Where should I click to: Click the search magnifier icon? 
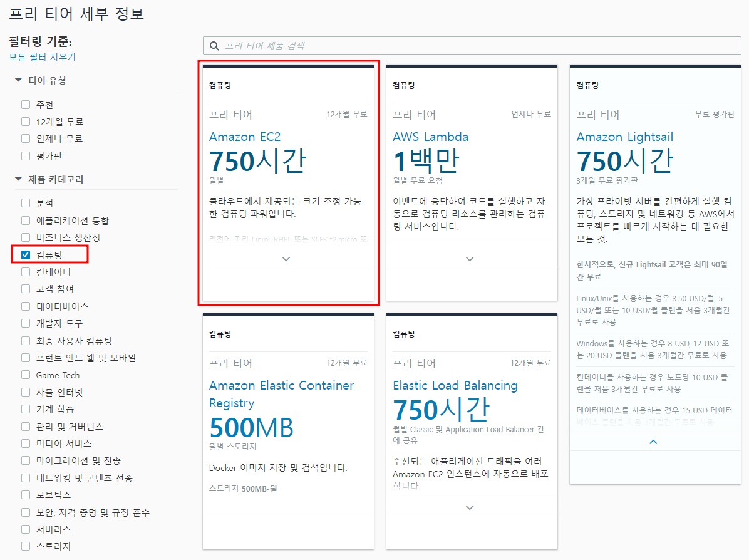pos(214,46)
